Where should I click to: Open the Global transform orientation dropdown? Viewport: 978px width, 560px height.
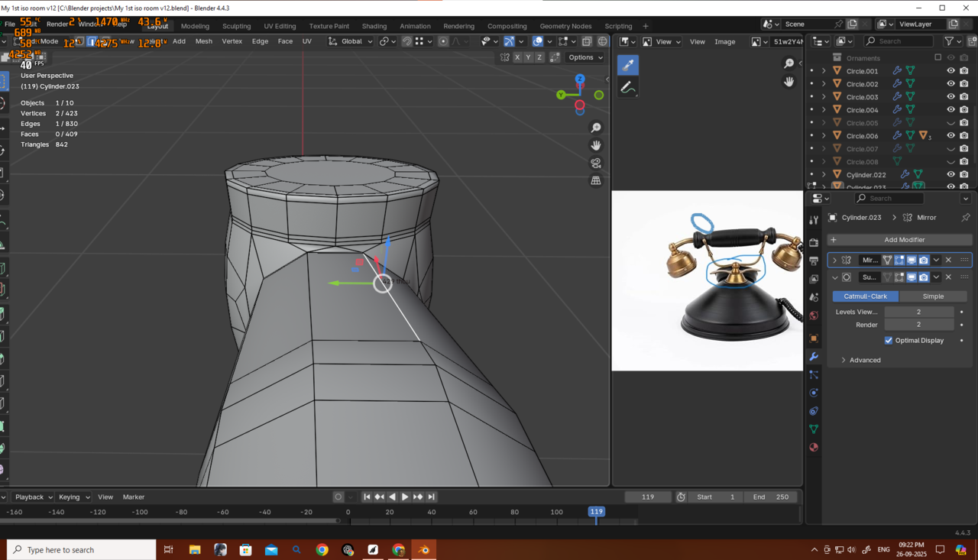pyautogui.click(x=351, y=41)
